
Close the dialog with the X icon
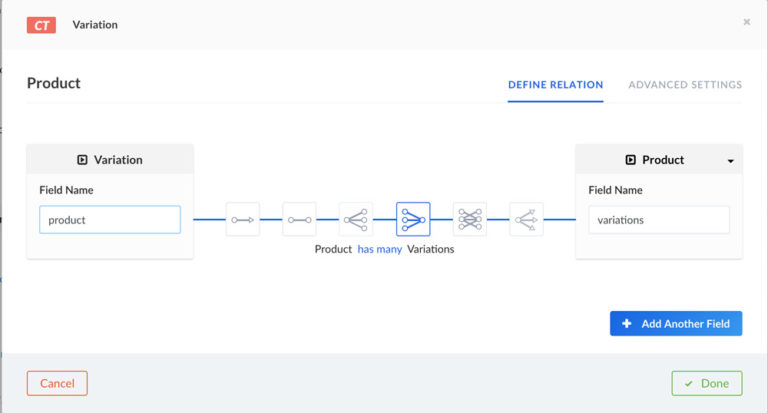pos(746,22)
